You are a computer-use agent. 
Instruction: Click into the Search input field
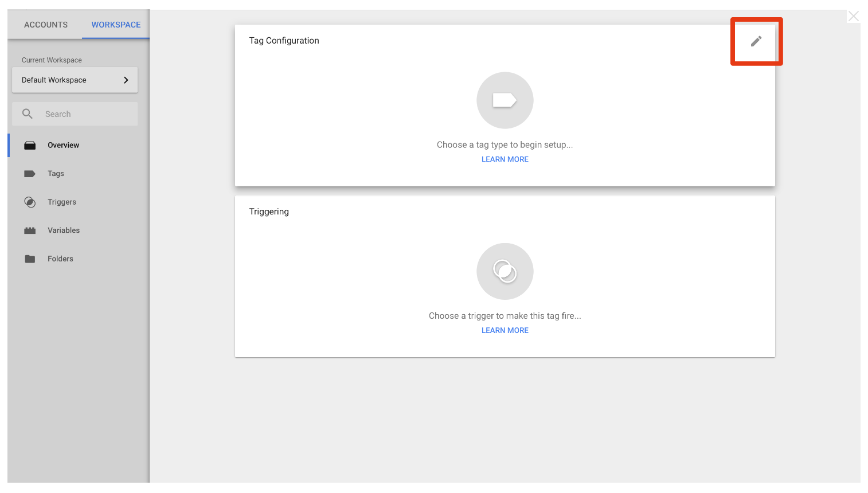[75, 114]
